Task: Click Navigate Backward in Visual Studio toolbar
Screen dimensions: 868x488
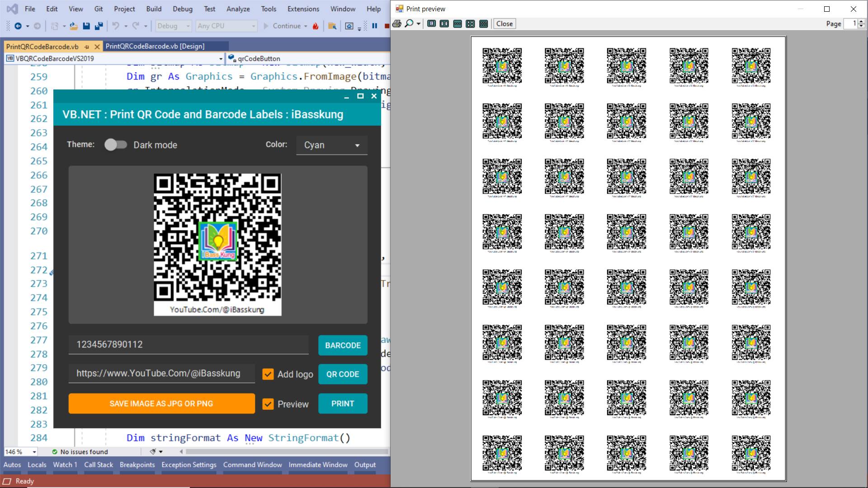Action: tap(18, 26)
